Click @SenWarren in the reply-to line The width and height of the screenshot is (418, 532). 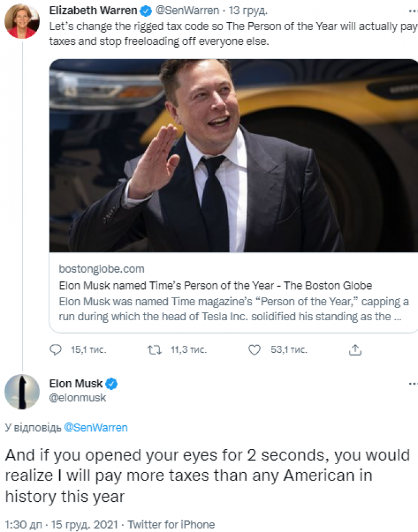pyautogui.click(x=96, y=428)
